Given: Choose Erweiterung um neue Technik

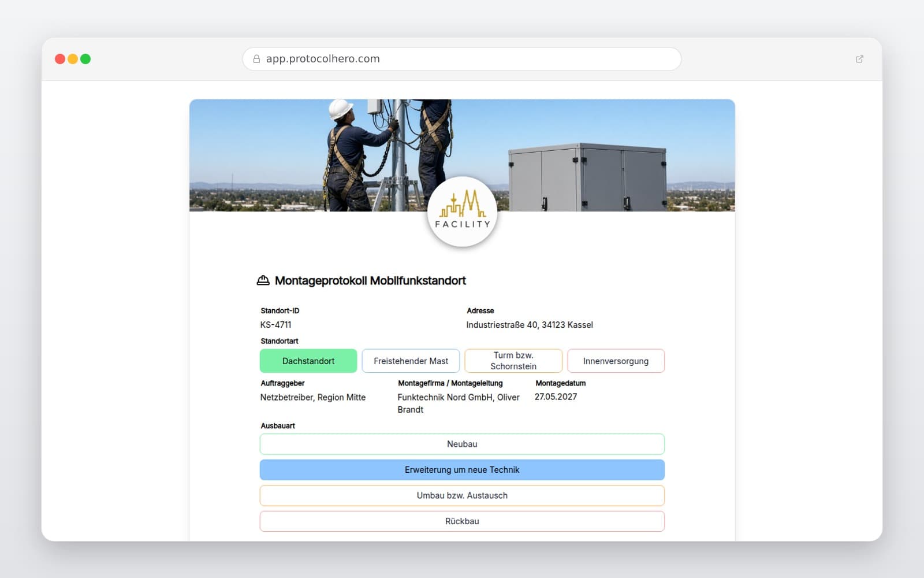Looking at the screenshot, I should [x=462, y=470].
